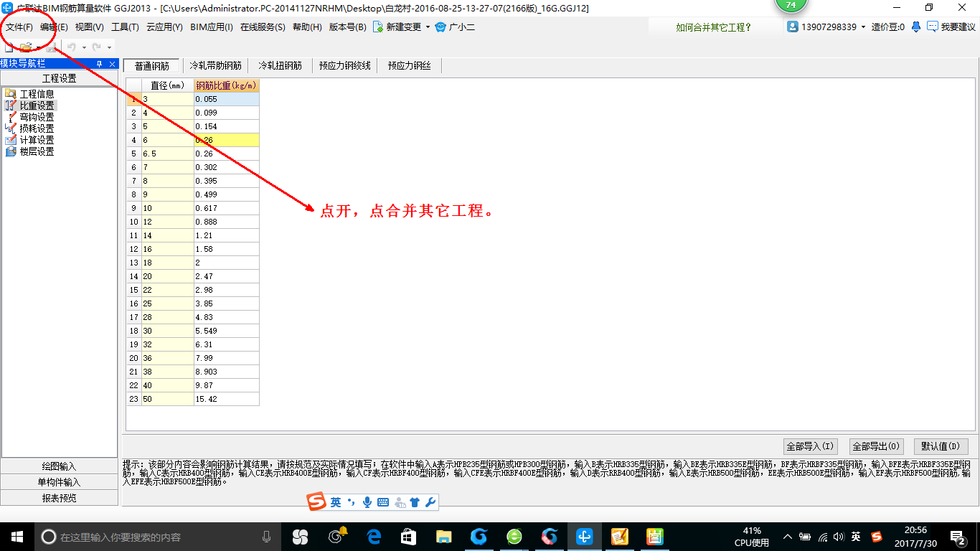Open the 版本号(B) menu

click(347, 27)
